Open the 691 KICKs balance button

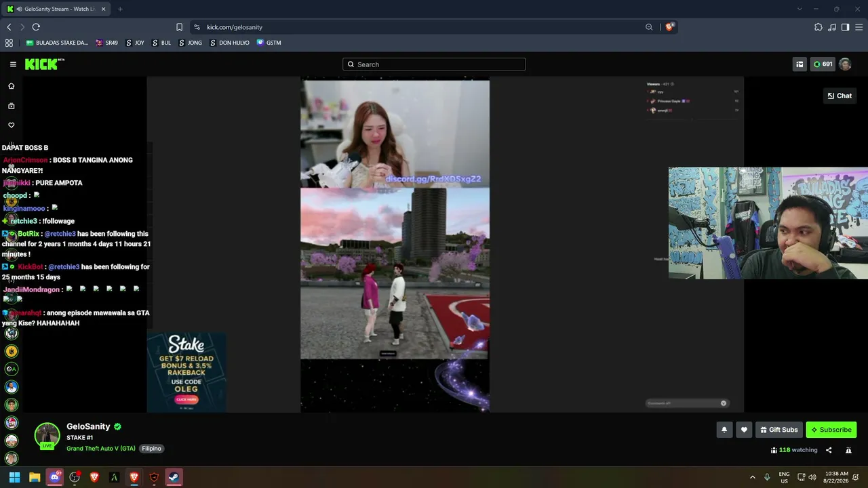[x=823, y=64]
